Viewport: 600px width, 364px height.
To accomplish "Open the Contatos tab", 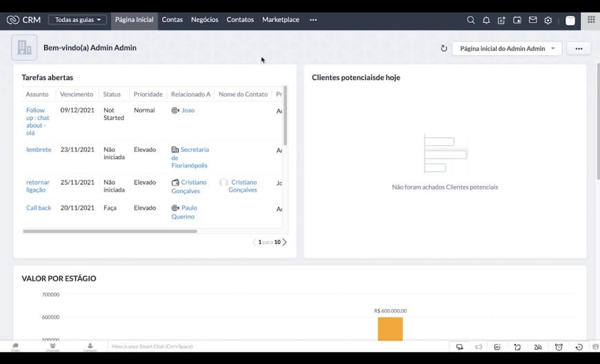I will [240, 20].
